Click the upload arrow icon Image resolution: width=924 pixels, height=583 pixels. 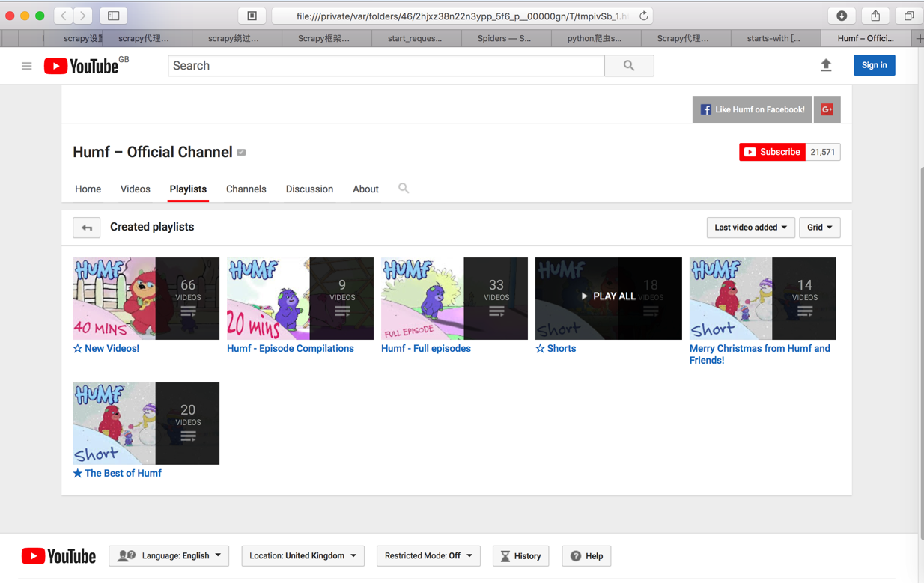point(826,65)
